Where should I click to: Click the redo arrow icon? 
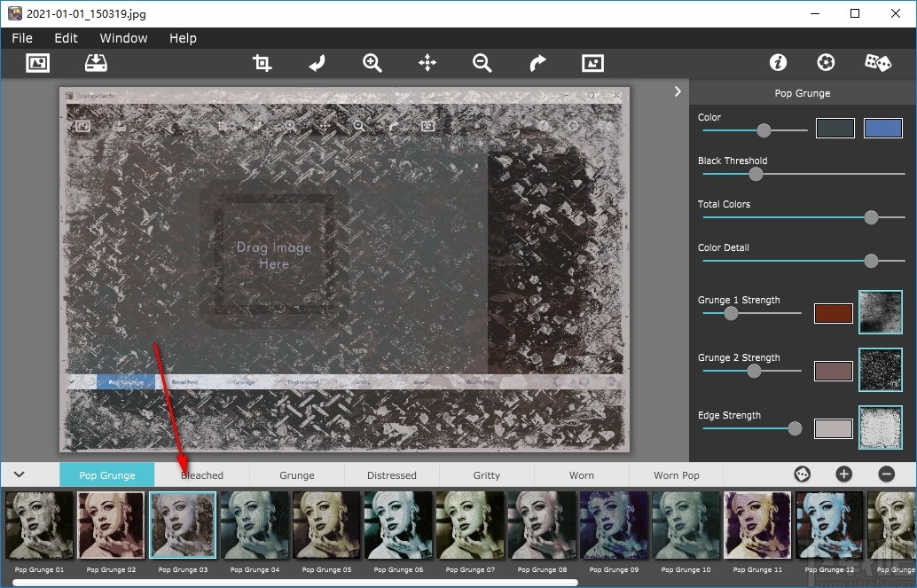point(537,63)
